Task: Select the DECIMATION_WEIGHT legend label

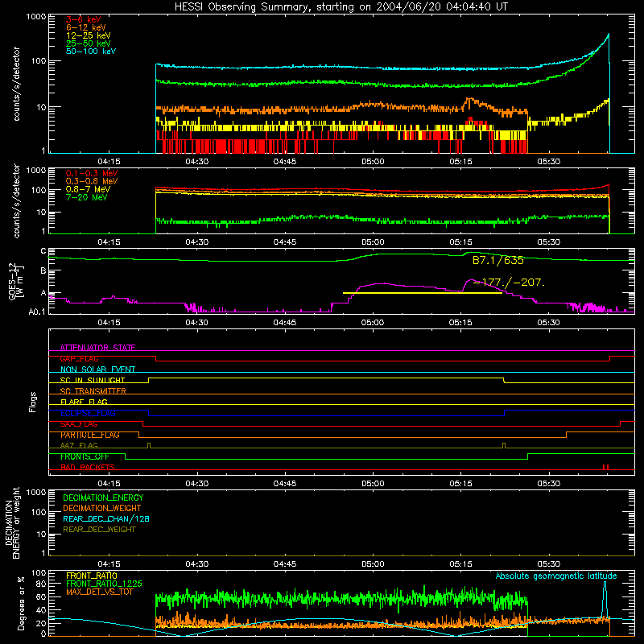Action: [102, 509]
